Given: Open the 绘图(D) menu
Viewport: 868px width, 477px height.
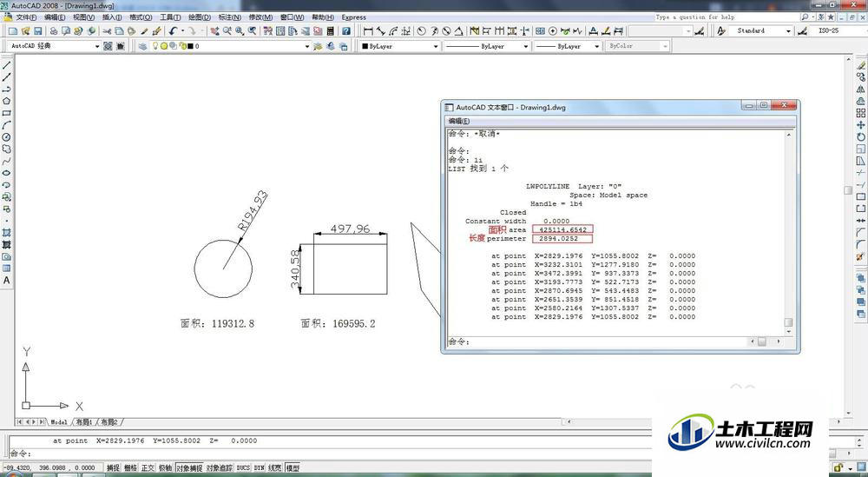Looking at the screenshot, I should click(x=200, y=17).
